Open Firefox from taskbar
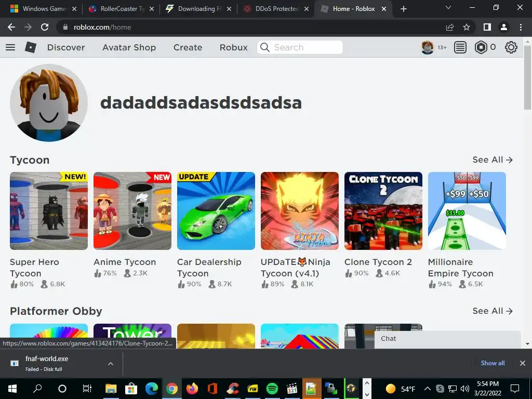The width and height of the screenshot is (532, 399). coord(192,389)
